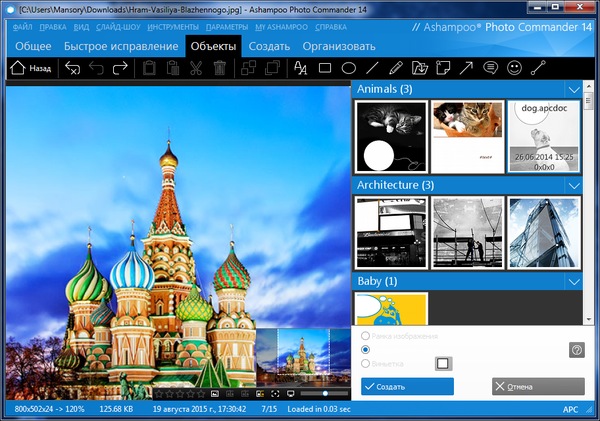600x421 pixels.
Task: Click the zoom slider below the image
Action: 325,394
